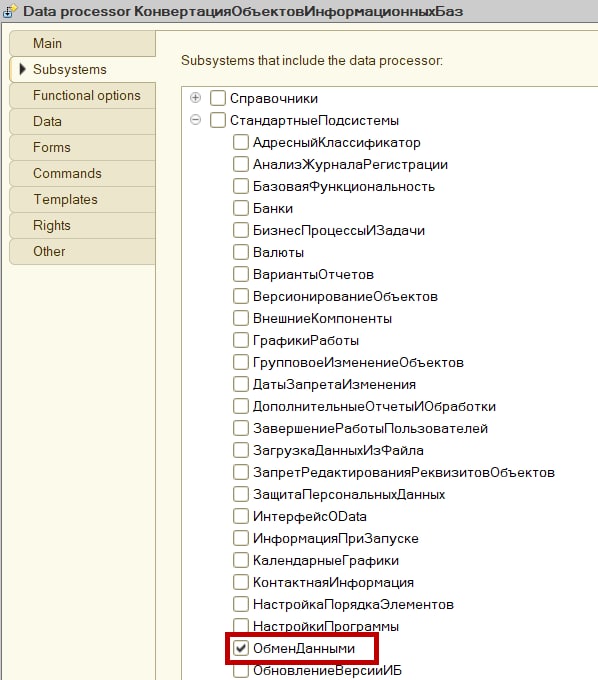The width and height of the screenshot is (598, 680).
Task: Enable ВариантыОтчетов checkbox
Action: pos(241,274)
